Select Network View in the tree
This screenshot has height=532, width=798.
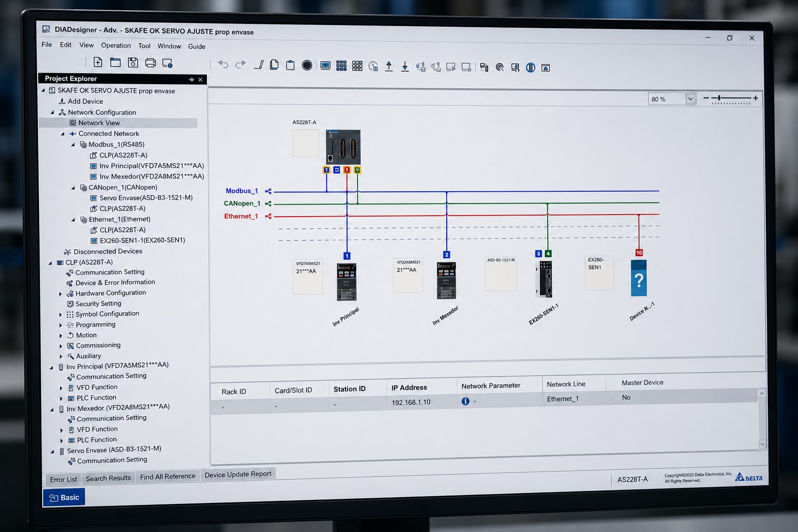click(99, 123)
